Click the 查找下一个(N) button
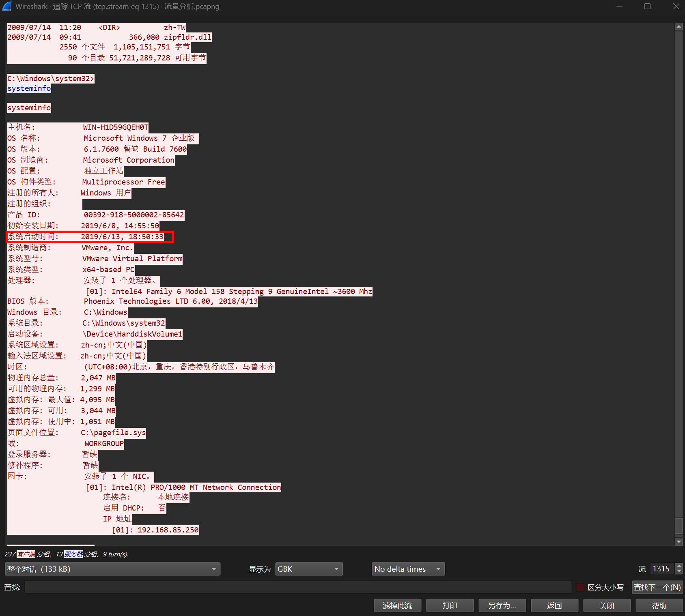Screen dimensions: 685x616 [657, 587]
